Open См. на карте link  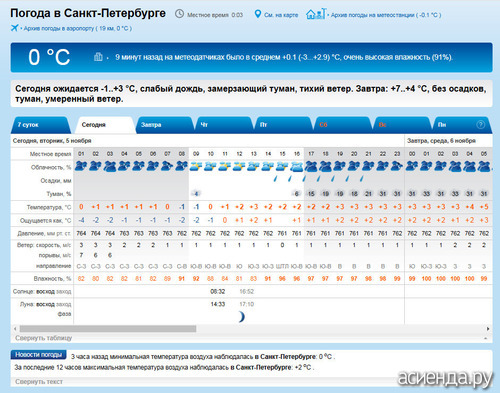point(281,15)
